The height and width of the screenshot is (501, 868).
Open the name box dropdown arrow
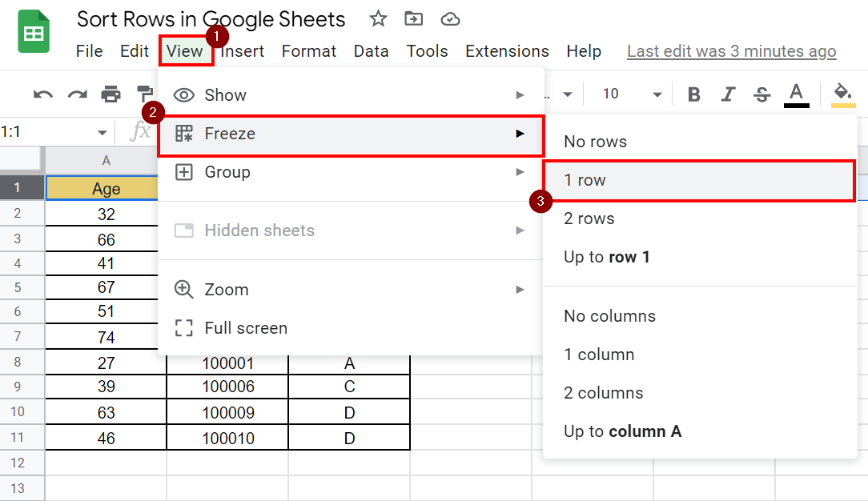pyautogui.click(x=102, y=133)
